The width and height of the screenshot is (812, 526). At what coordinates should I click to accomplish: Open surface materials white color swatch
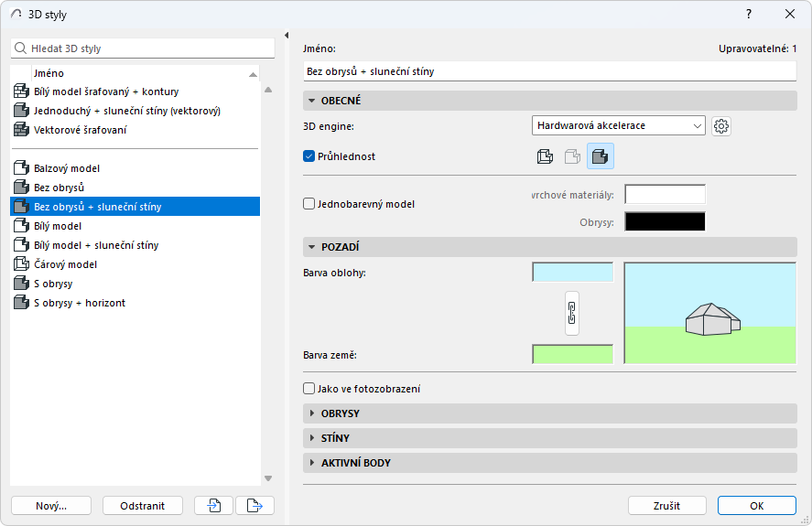(x=665, y=195)
